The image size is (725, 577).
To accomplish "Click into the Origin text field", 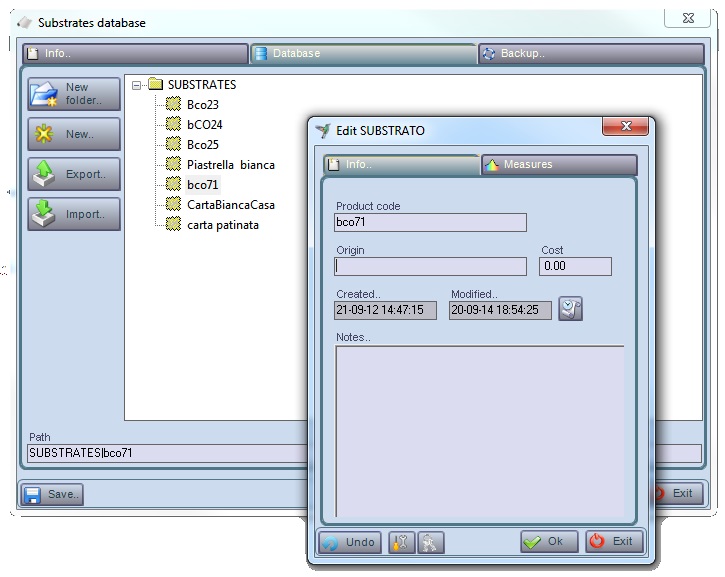I will [x=430, y=267].
